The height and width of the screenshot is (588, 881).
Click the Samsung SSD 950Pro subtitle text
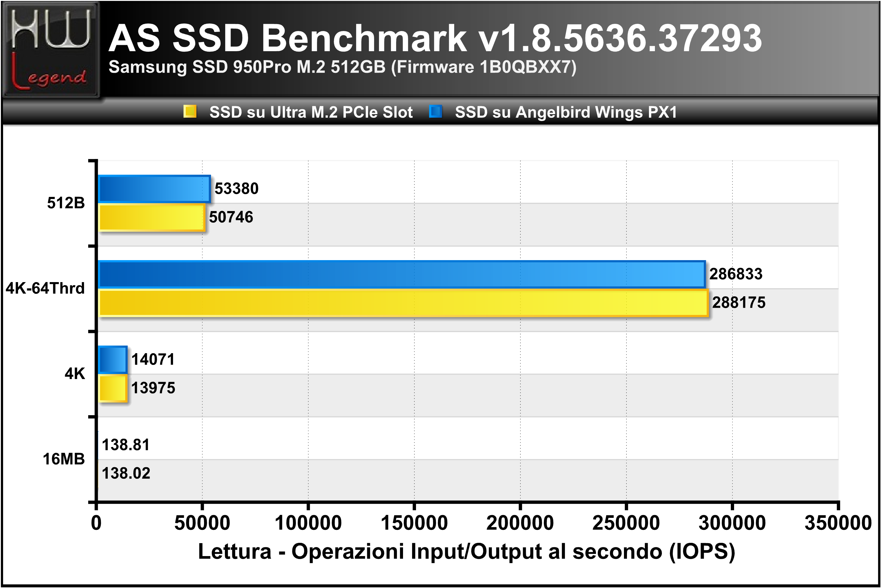[x=342, y=67]
